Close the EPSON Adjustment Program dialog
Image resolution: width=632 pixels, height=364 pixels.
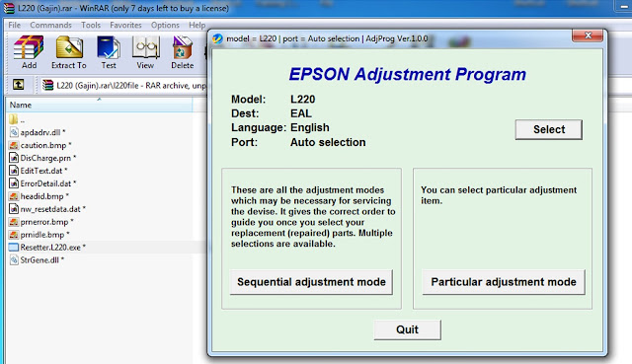(x=588, y=36)
